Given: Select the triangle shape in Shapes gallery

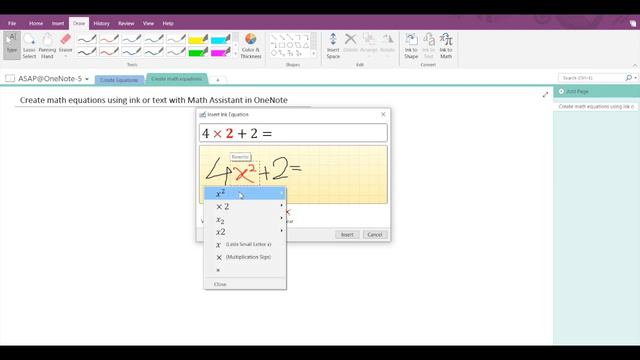Looking at the screenshot, I should tap(306, 45).
